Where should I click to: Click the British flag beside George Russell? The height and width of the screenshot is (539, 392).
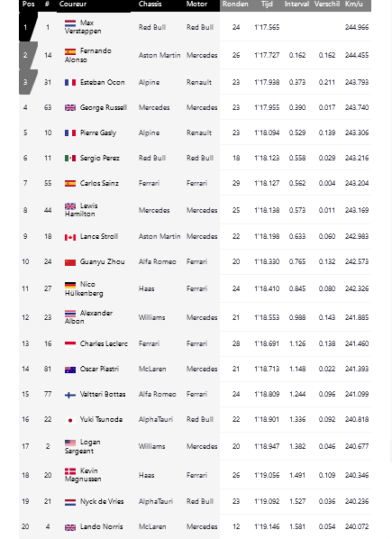point(70,107)
